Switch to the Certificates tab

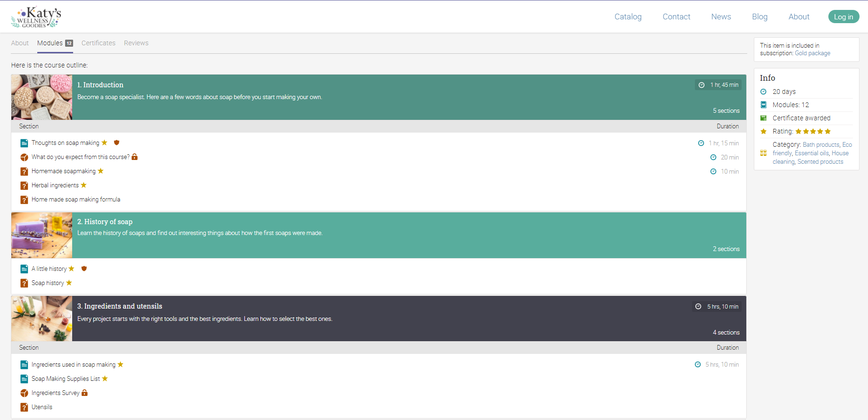pos(98,43)
